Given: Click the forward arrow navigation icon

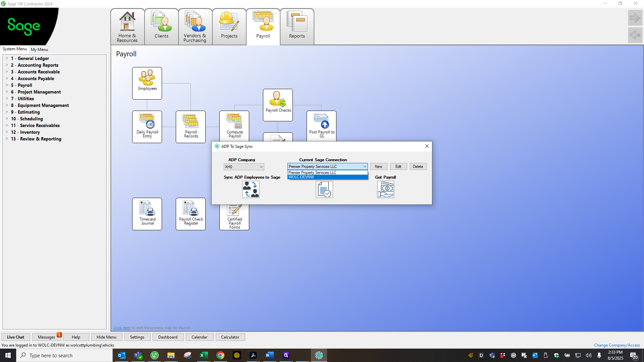Looking at the screenshot, I should [x=635, y=18].
